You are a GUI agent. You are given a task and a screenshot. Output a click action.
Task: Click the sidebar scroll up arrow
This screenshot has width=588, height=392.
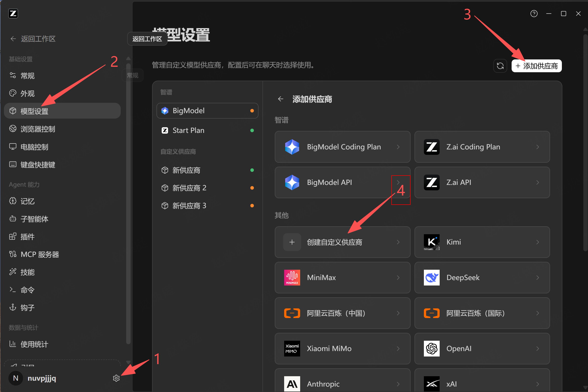[x=128, y=58]
